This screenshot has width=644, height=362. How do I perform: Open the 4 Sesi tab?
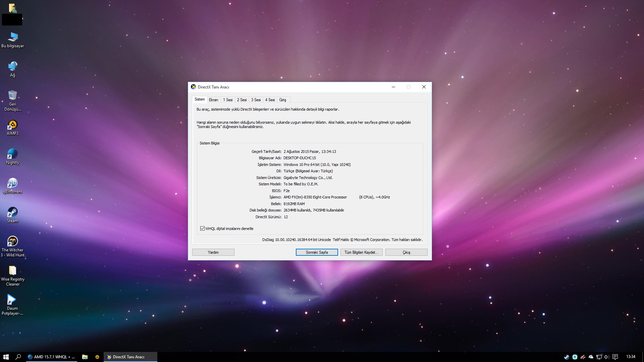pyautogui.click(x=269, y=100)
